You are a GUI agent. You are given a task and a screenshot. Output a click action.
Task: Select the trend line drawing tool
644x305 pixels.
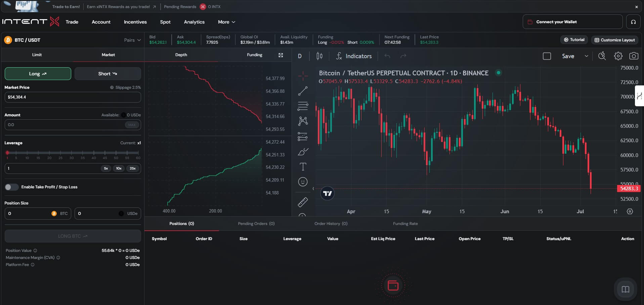click(x=303, y=91)
